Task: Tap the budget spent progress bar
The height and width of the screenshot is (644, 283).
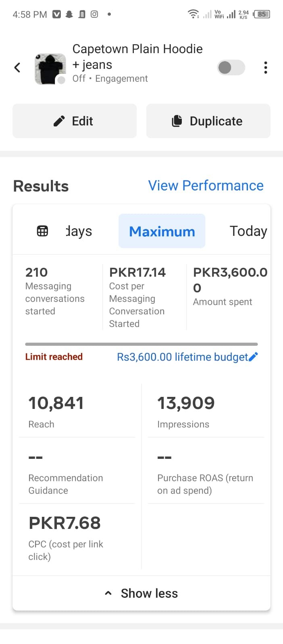Action: pyautogui.click(x=141, y=344)
